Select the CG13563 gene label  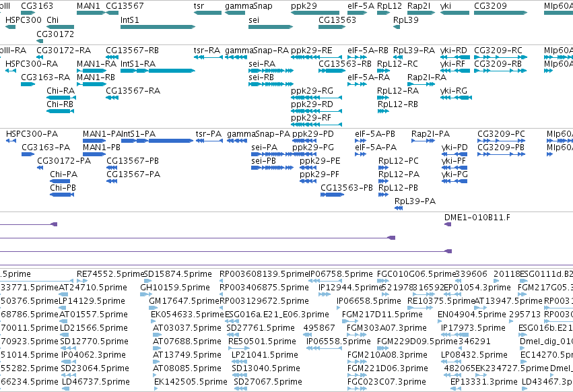337,20
